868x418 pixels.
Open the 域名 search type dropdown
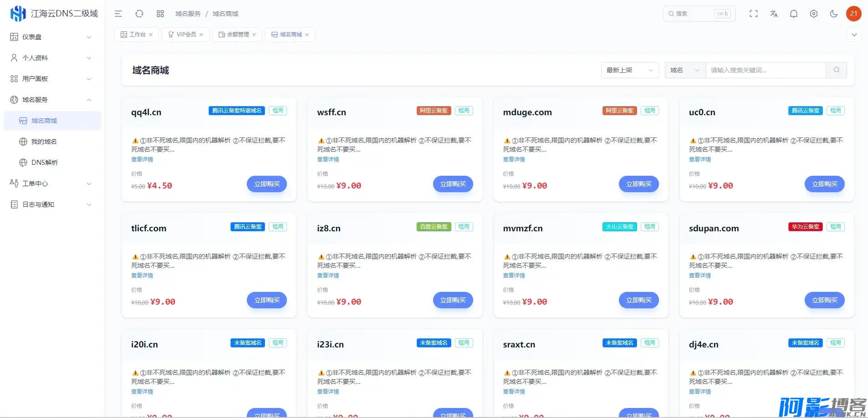tap(685, 70)
